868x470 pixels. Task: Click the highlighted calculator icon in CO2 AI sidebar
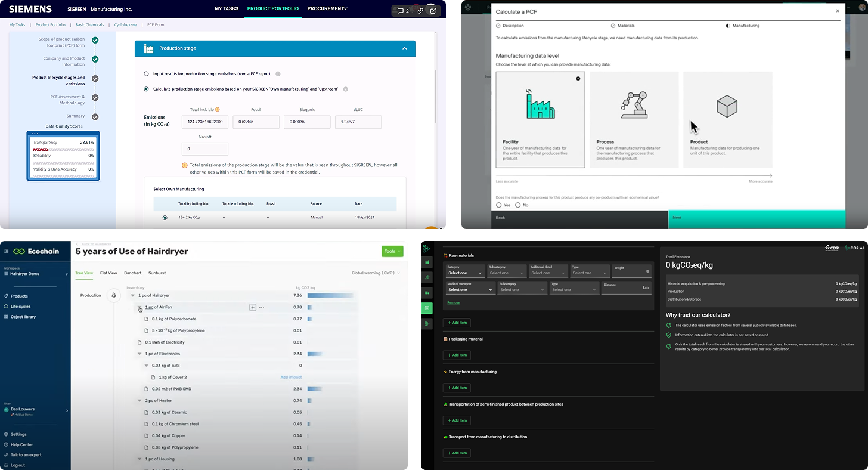pyautogui.click(x=427, y=308)
